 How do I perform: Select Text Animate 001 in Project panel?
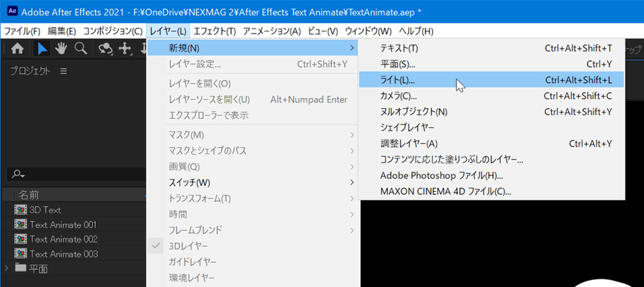pos(63,225)
